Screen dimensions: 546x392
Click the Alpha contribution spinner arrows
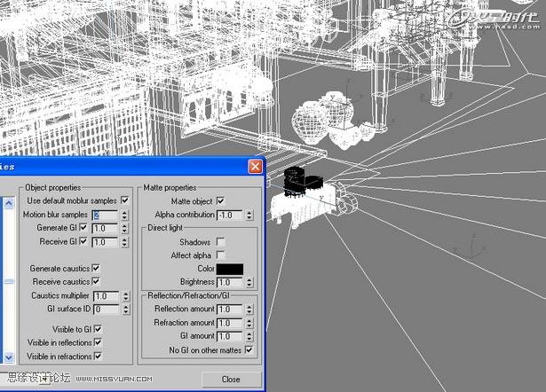pos(249,215)
